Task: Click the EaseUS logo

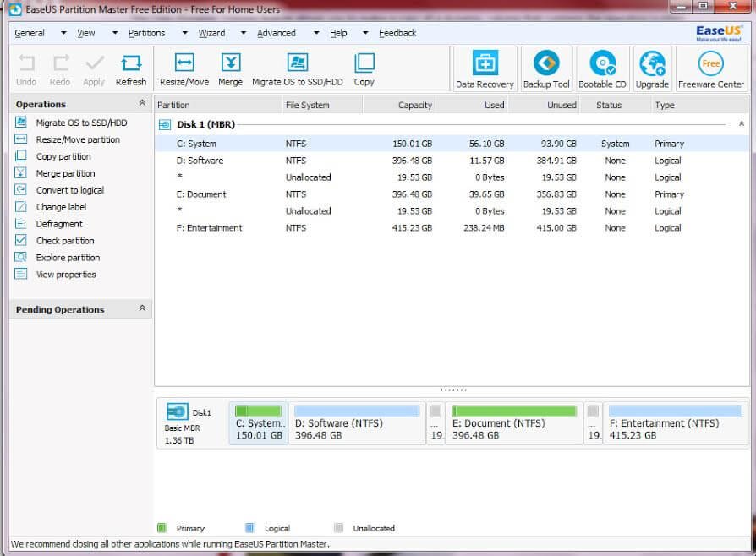Action: (719, 33)
